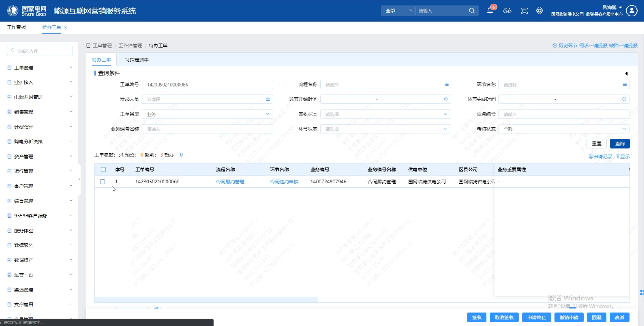The width and height of the screenshot is (644, 326).
Task: Toggle fullscreen mode icon
Action: tap(524, 11)
